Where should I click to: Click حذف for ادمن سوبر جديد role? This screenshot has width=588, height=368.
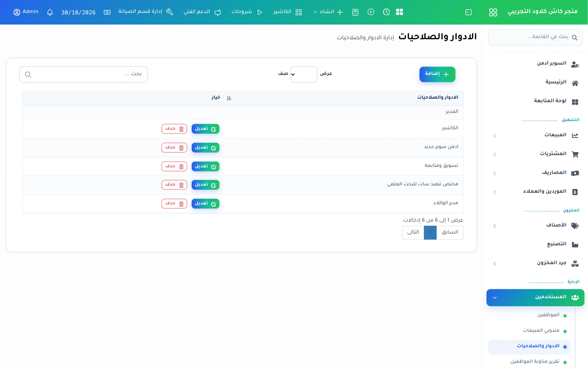(174, 147)
